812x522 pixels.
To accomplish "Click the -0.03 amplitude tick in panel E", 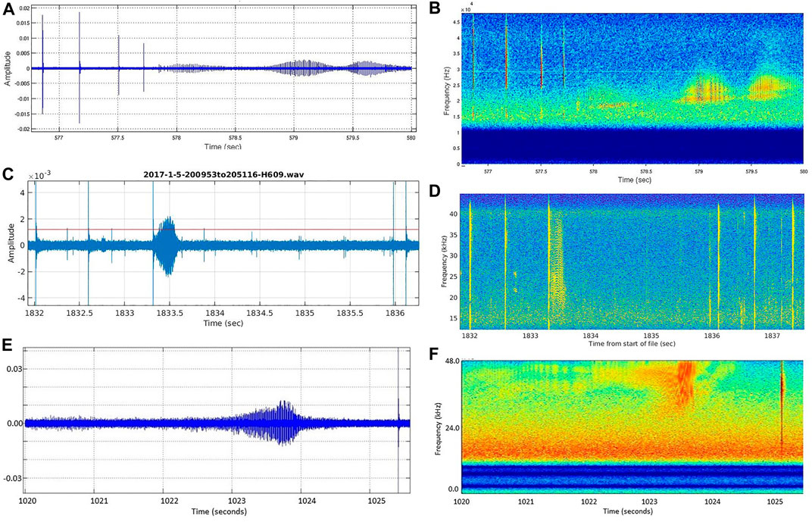I will (x=12, y=478).
